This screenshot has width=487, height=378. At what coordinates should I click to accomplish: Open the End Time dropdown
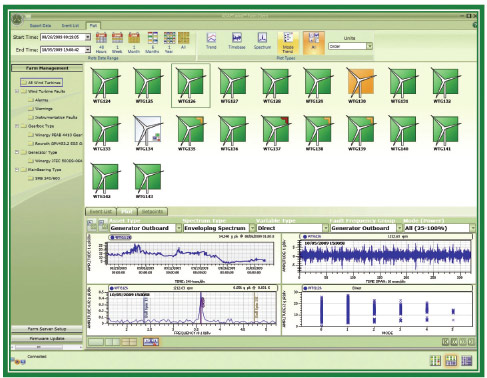point(88,50)
